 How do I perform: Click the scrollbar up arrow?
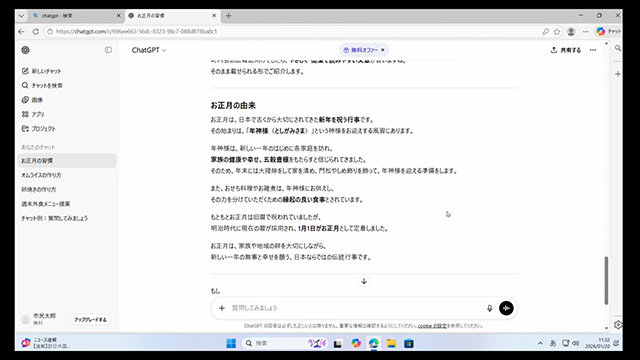(606, 43)
